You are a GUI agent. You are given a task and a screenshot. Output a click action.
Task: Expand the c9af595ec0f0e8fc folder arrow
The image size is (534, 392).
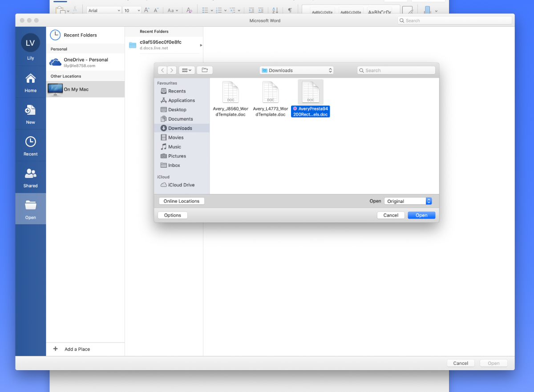point(201,45)
